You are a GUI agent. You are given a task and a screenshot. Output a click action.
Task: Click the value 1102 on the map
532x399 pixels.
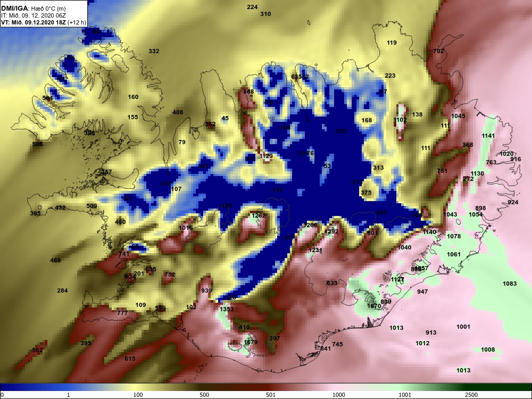click(400, 120)
